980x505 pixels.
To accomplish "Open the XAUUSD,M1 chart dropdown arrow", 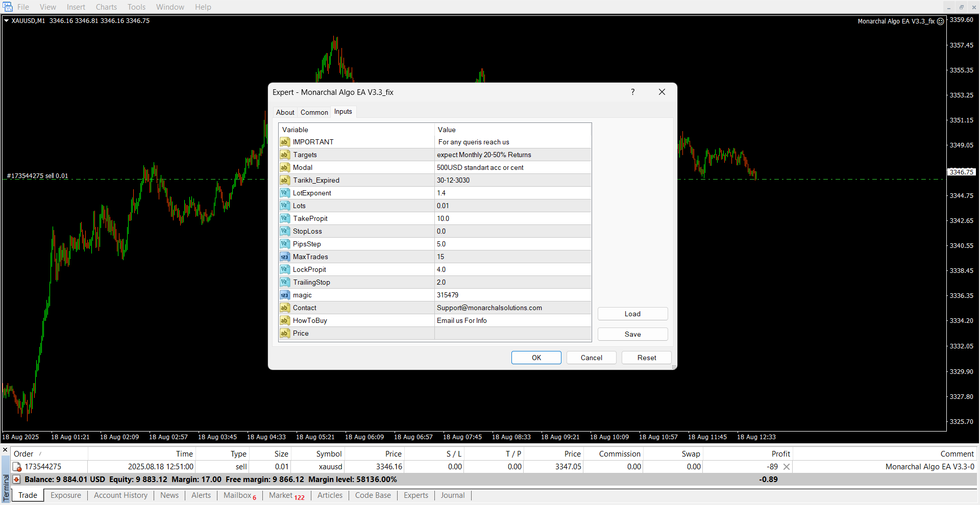I will 7,21.
